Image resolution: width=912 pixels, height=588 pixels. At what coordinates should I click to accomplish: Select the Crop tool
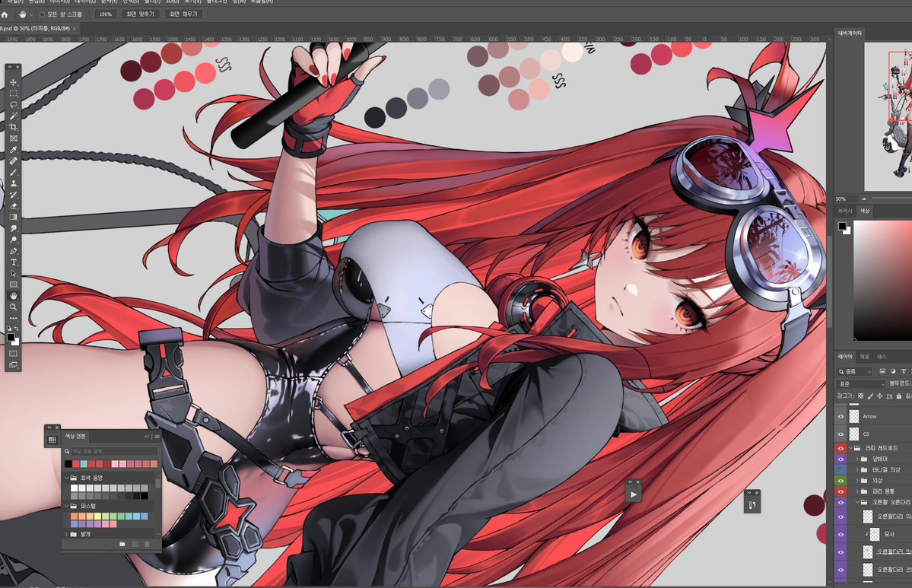(14, 127)
